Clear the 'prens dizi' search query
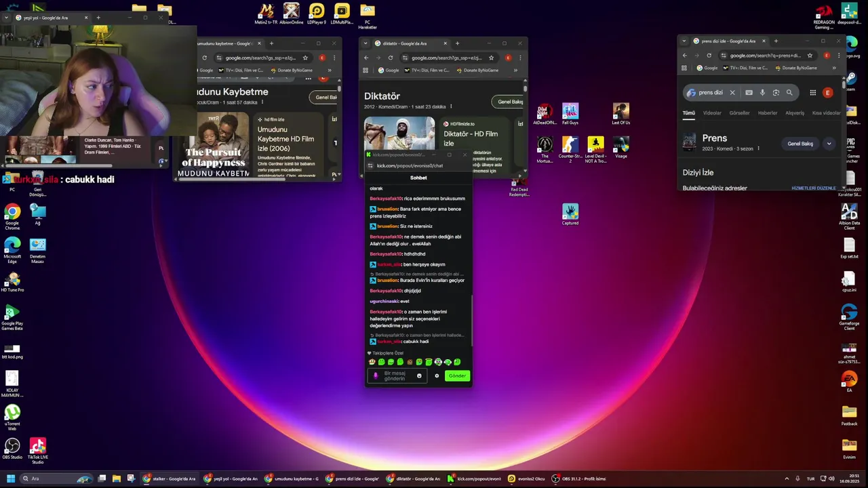 point(732,93)
